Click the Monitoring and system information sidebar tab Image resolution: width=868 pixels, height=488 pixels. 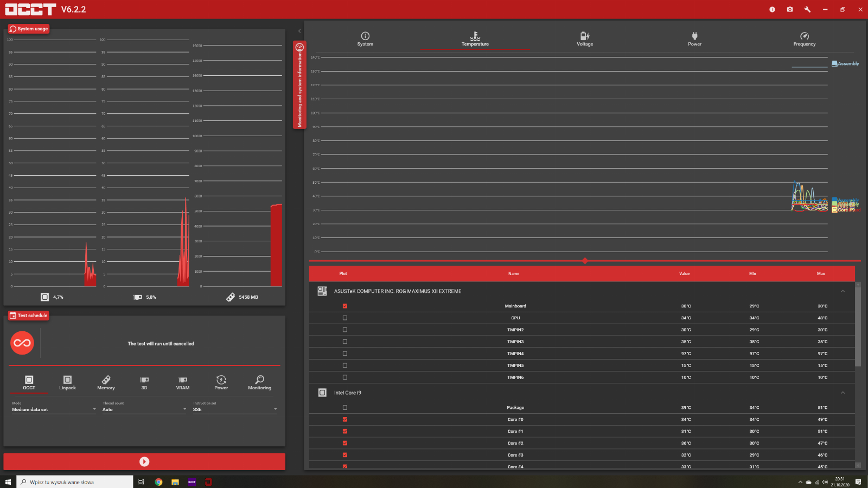299,85
